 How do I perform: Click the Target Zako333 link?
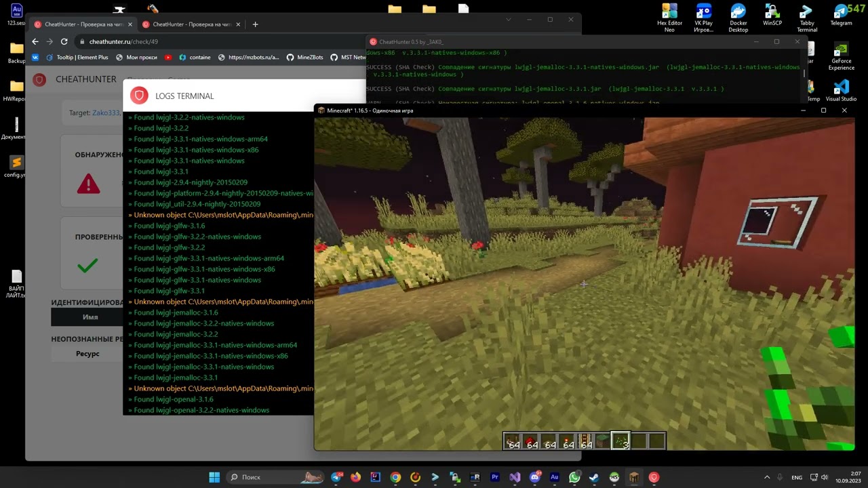pos(105,113)
